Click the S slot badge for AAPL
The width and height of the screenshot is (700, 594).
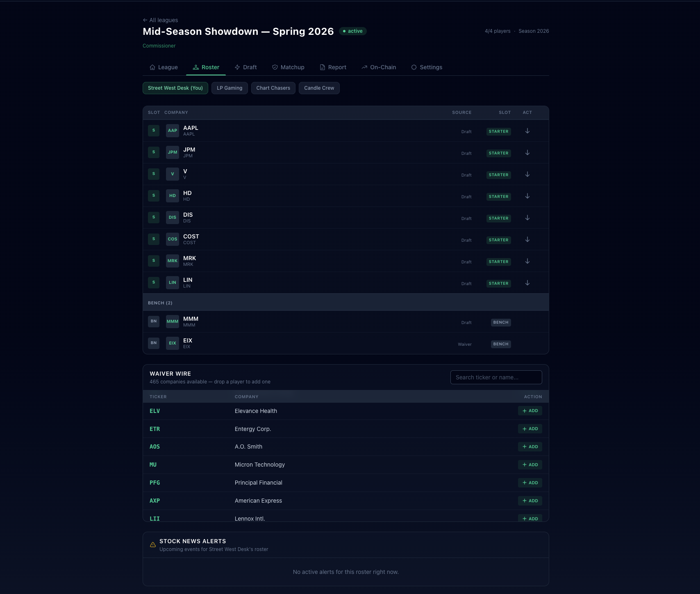tap(154, 131)
